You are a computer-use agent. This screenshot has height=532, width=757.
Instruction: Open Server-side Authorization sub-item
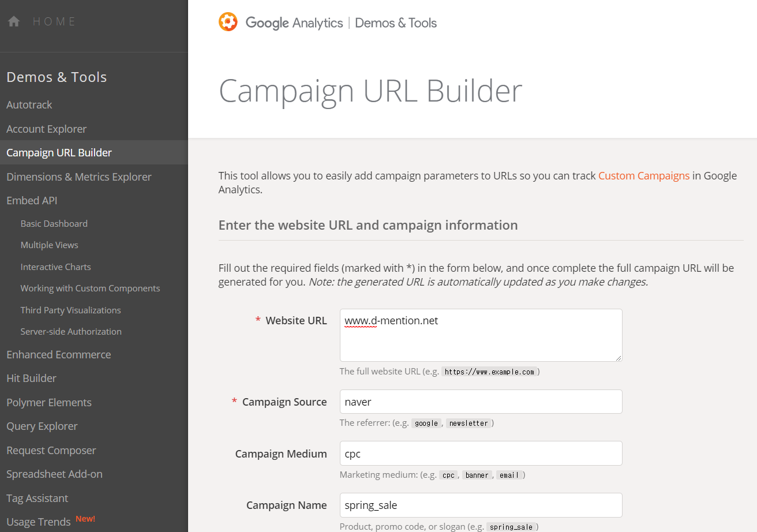(x=71, y=331)
